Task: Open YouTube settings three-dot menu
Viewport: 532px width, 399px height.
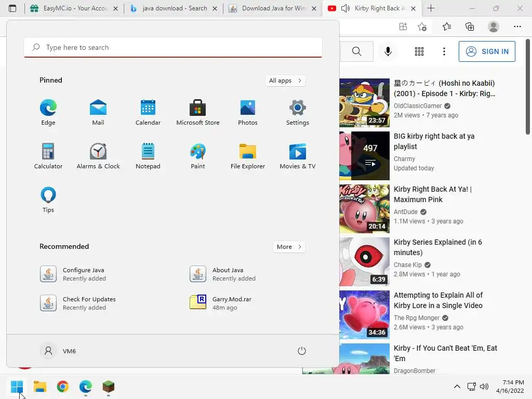Action: 444,51
